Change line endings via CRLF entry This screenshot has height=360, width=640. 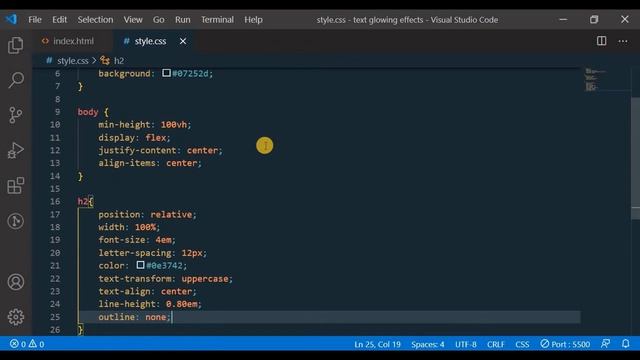tap(496, 344)
